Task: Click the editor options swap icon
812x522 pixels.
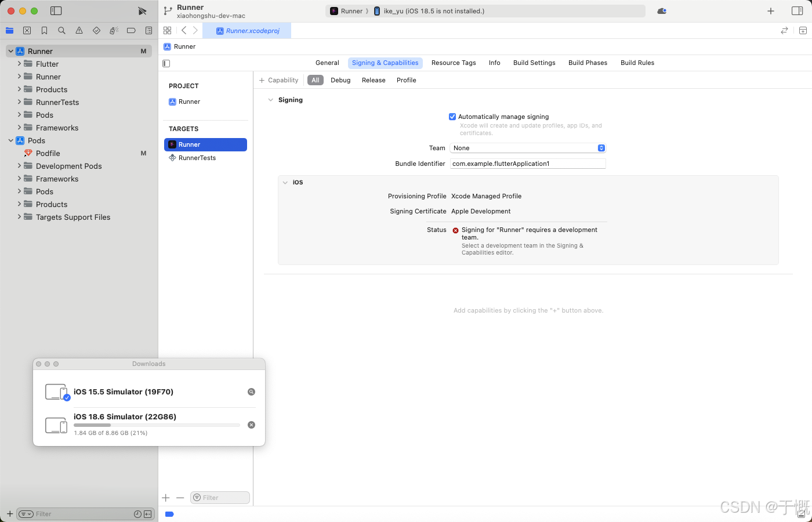Action: coord(784,31)
